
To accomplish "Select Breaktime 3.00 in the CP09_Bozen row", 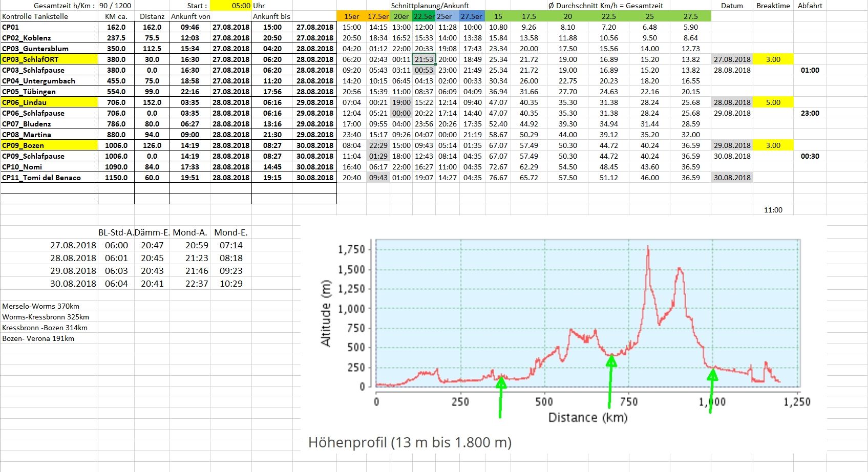I will click(773, 145).
